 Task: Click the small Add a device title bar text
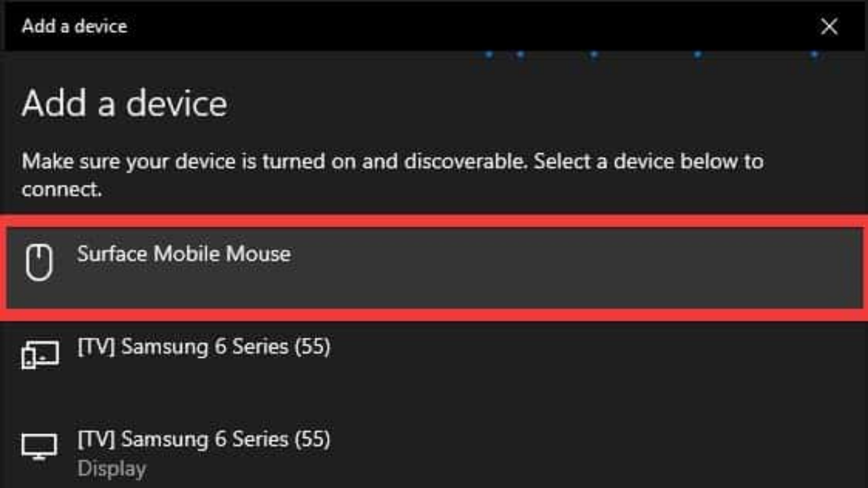[74, 26]
